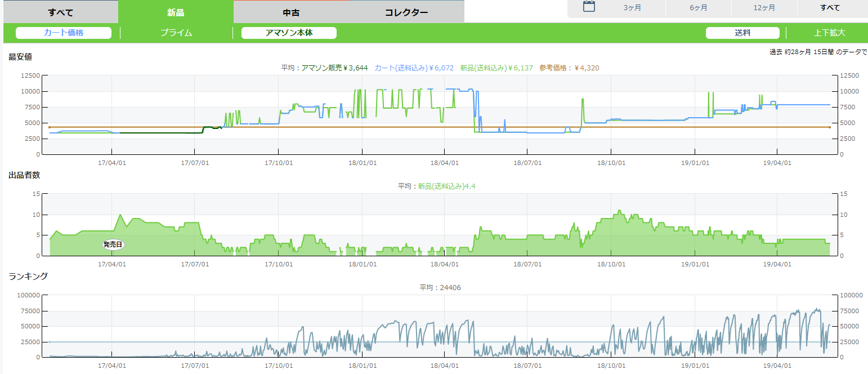Choose the 12ヶ月 time range
Screen dimensions: 868x374
(x=764, y=8)
